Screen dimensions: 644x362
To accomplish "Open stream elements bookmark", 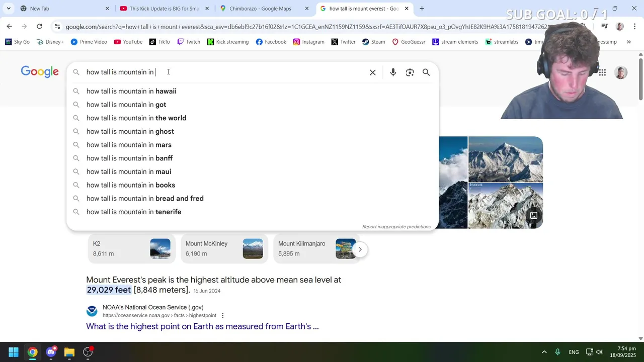I will pos(455,42).
